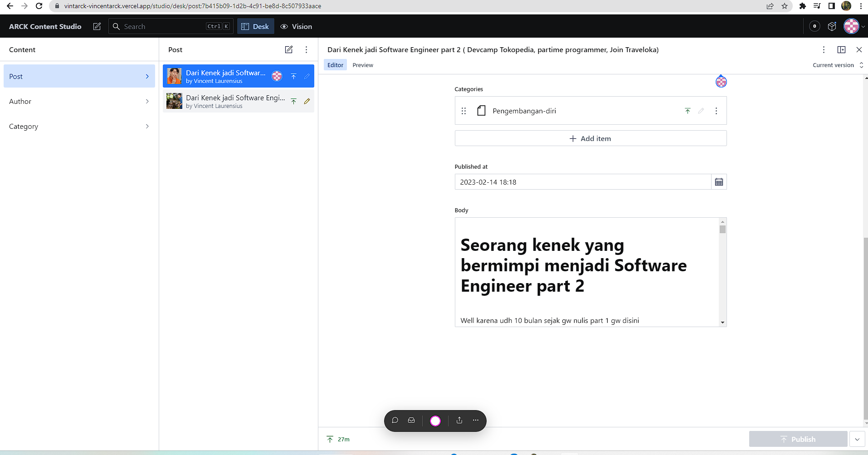Open the three-dot menu for Pengembangan-diri category
The image size is (868, 455).
pos(716,110)
